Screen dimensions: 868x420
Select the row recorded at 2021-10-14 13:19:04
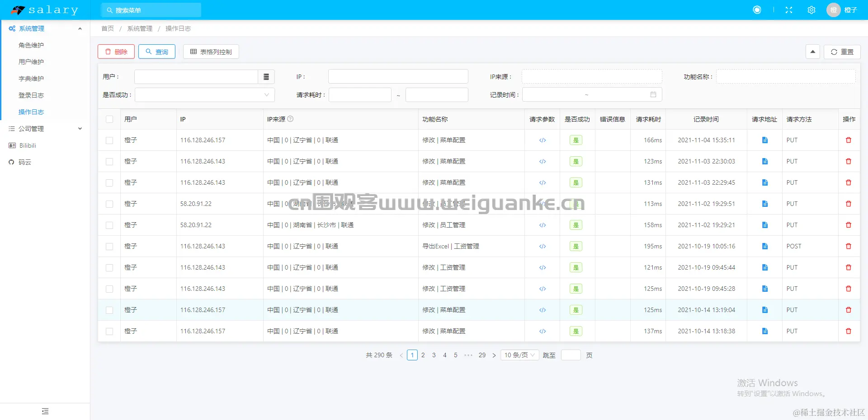(x=109, y=310)
